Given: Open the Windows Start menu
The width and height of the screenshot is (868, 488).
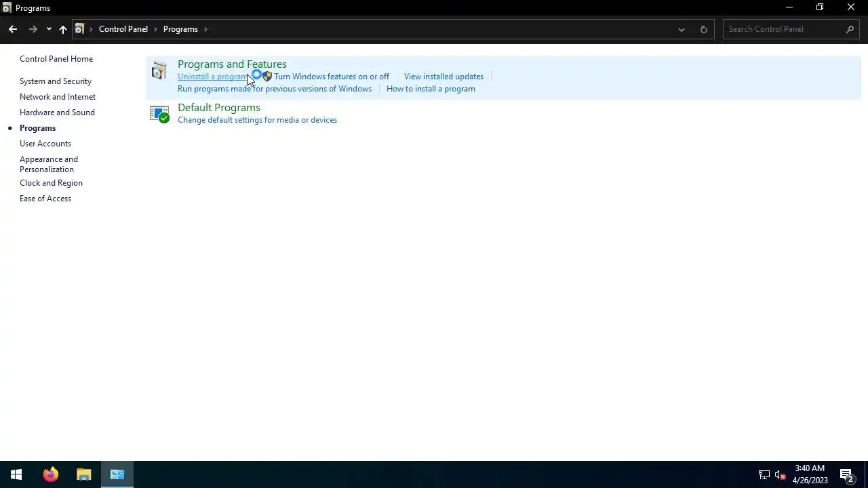Looking at the screenshot, I should tap(16, 474).
